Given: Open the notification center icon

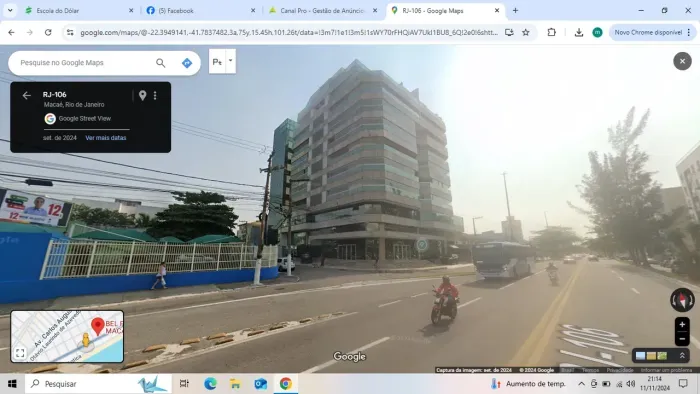Looking at the screenshot, I should click(x=683, y=384).
